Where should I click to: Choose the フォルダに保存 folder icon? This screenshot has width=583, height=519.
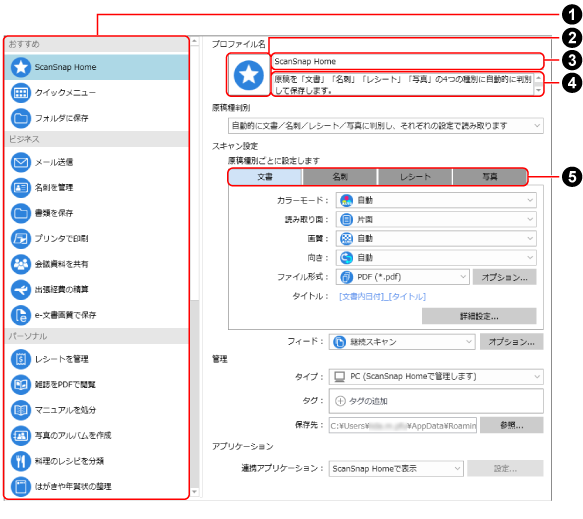pos(21,118)
